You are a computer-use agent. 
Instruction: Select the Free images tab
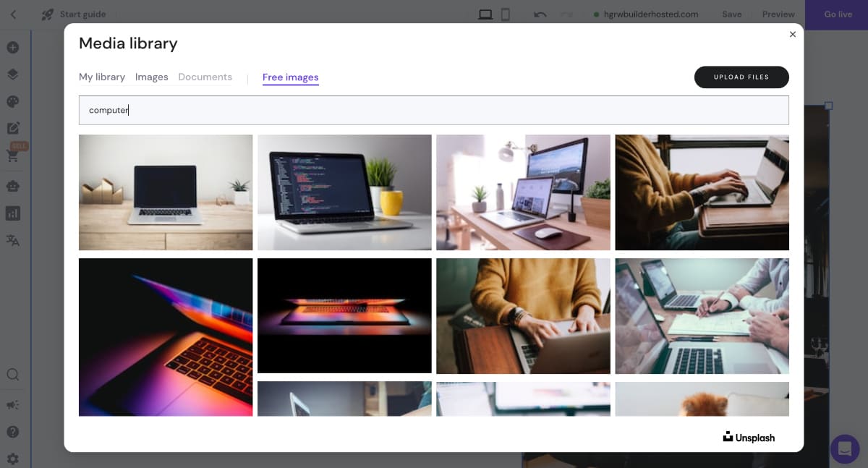291,77
